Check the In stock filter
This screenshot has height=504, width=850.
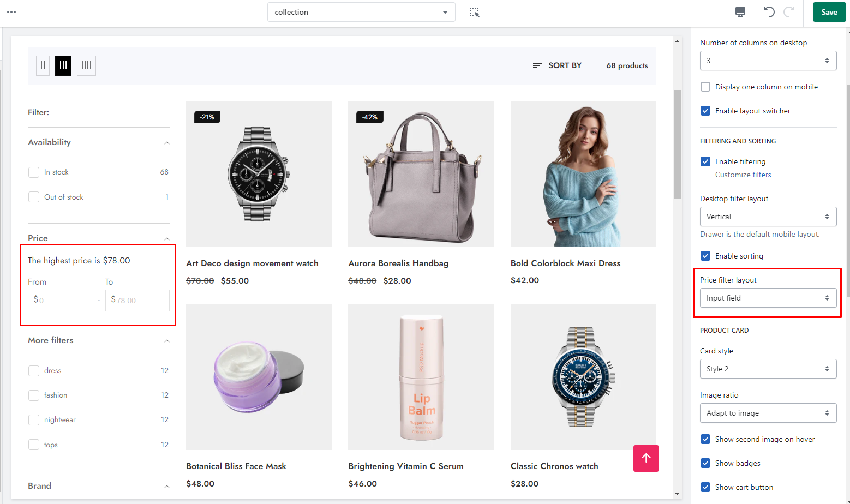(34, 172)
